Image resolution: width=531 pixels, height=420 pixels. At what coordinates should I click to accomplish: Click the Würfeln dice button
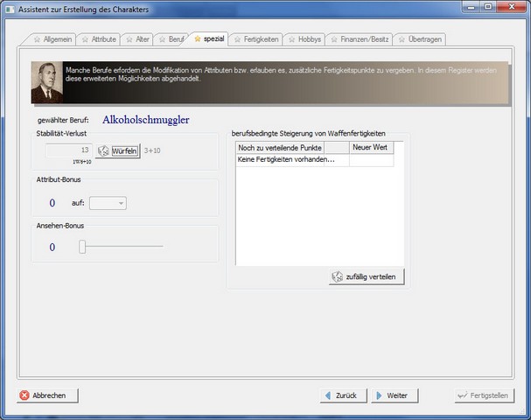pos(118,150)
